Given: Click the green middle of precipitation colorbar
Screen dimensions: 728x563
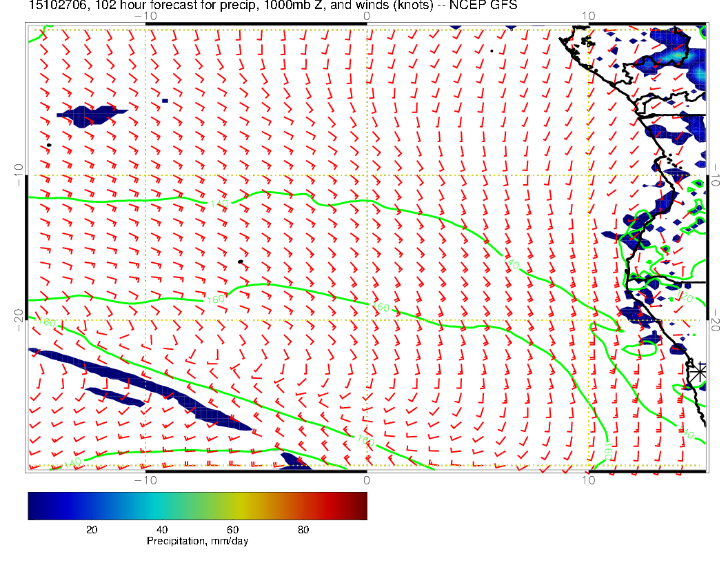Looking at the screenshot, I should pyautogui.click(x=197, y=506).
